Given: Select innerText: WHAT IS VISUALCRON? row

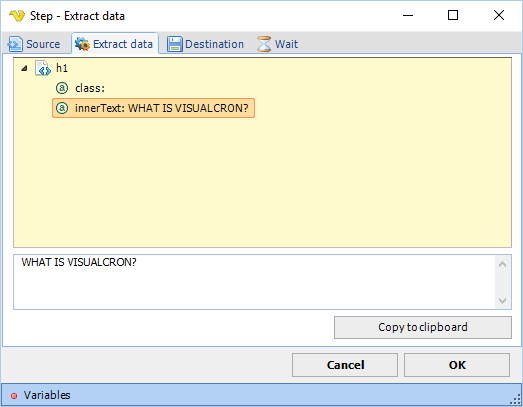Looking at the screenshot, I should click(x=153, y=108).
